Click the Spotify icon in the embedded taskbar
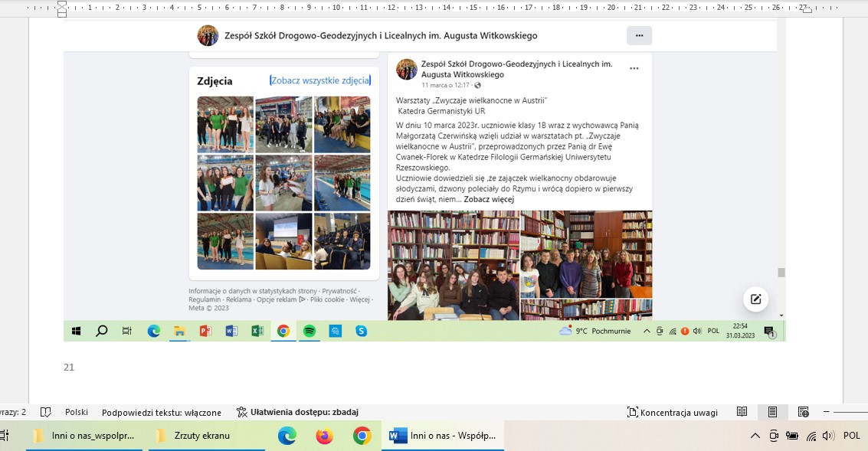Image resolution: width=868 pixels, height=451 pixels. pos(309,331)
